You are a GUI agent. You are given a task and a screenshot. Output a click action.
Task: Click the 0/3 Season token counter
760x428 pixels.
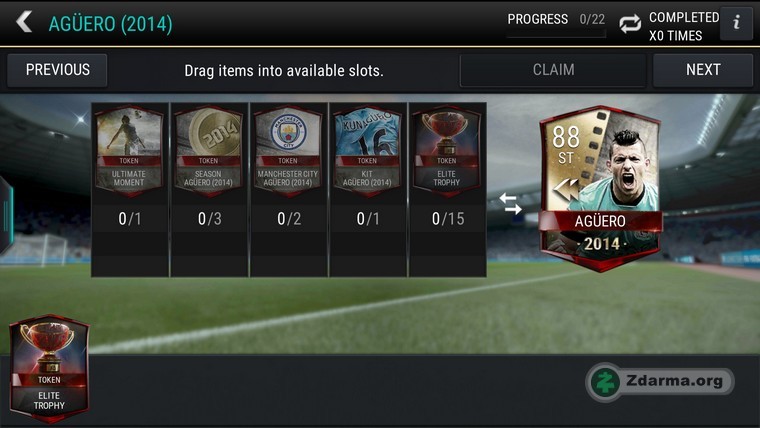coord(209,219)
